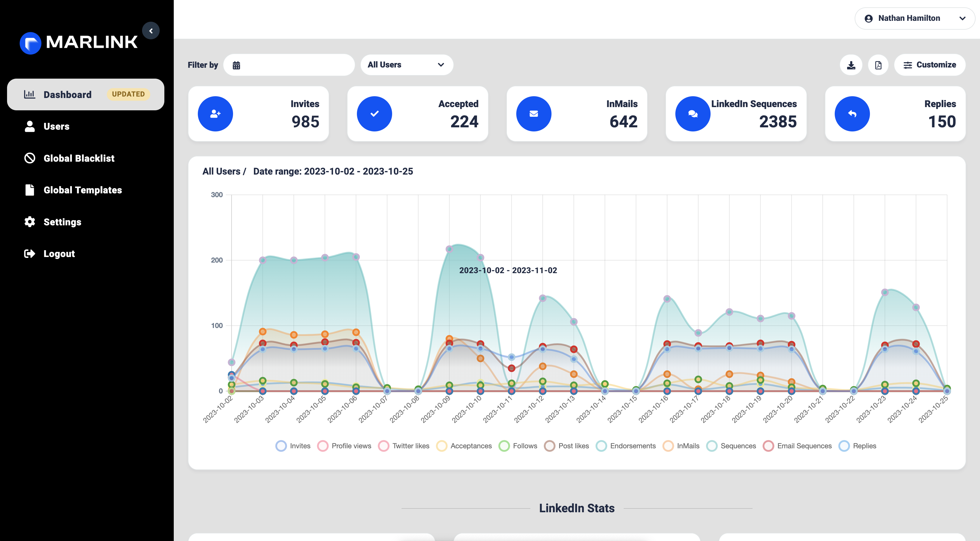
Task: Open Settings via the gear icon
Action: (x=30, y=222)
